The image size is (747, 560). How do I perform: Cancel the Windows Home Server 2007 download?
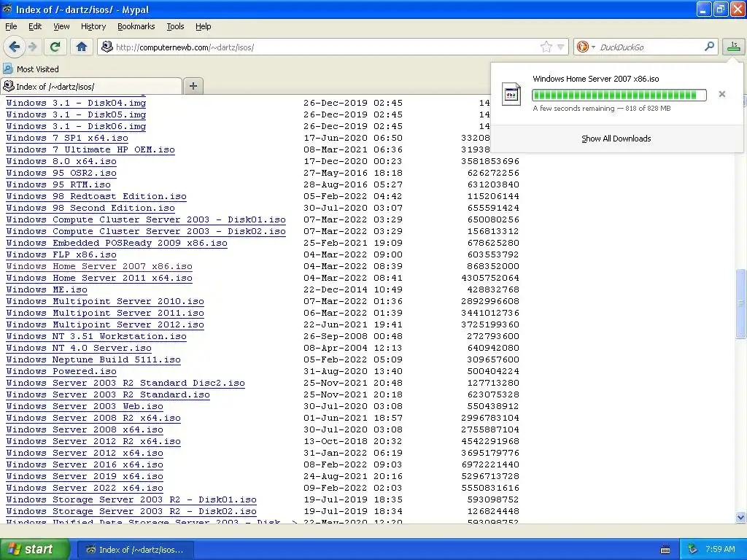(x=721, y=94)
